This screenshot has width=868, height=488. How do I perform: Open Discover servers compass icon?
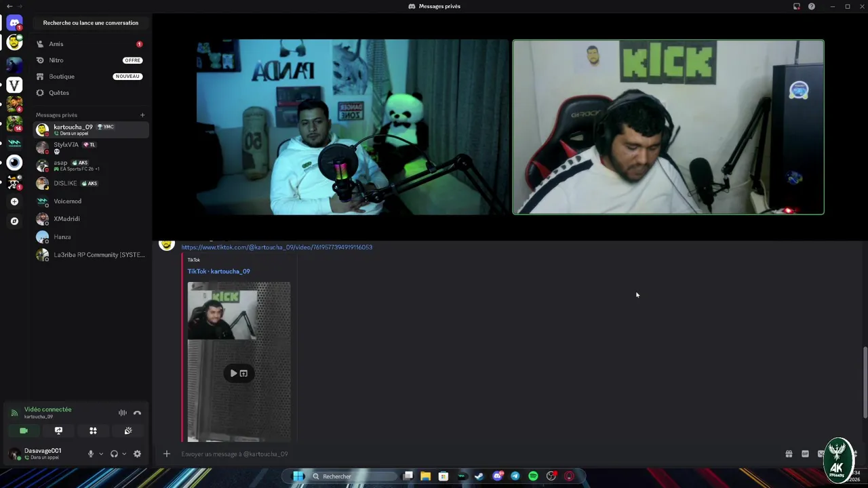14,221
